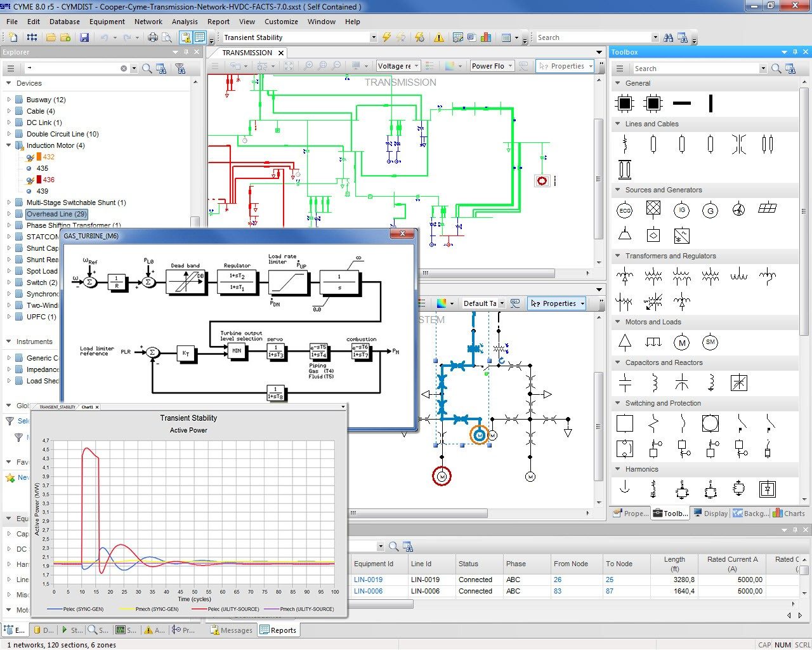Image resolution: width=812 pixels, height=650 pixels.
Task: Select the IG induction generator symbol
Action: click(682, 210)
